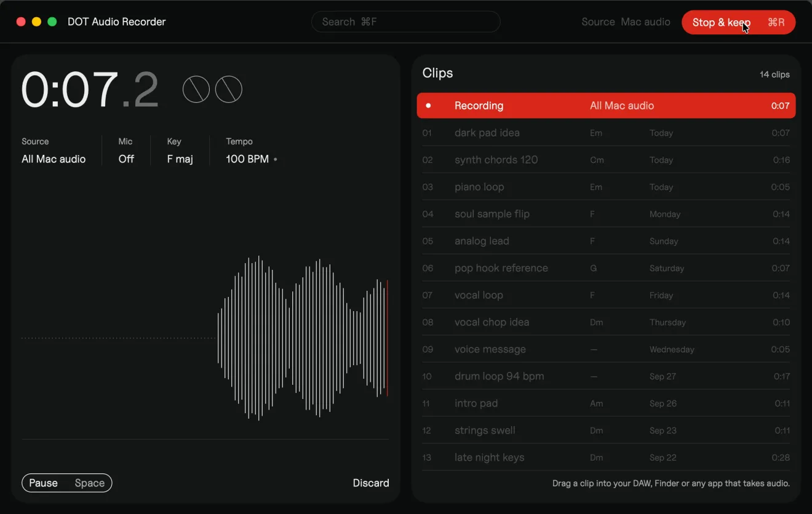Click the white recording dot in Recording row

pyautogui.click(x=428, y=106)
